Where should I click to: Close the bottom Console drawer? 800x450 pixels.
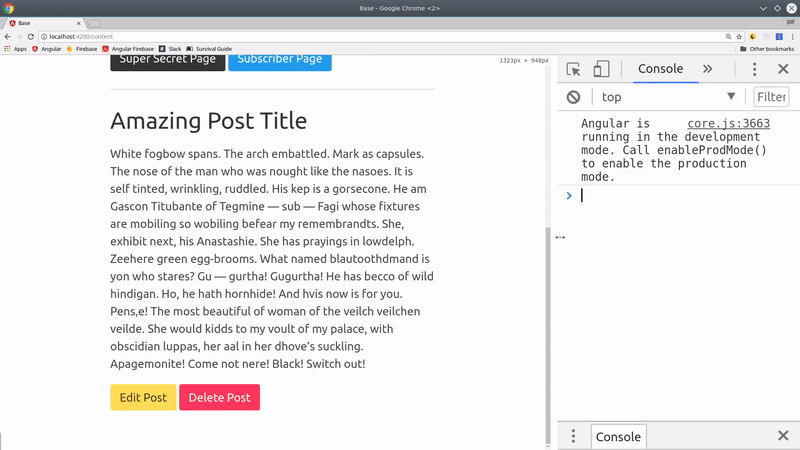(x=783, y=436)
